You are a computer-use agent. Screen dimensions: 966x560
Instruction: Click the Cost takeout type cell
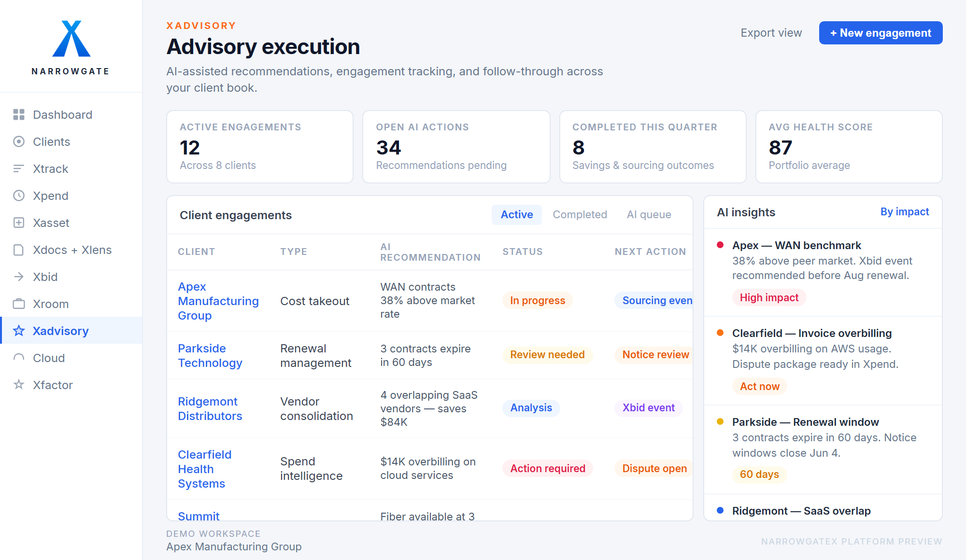314,301
